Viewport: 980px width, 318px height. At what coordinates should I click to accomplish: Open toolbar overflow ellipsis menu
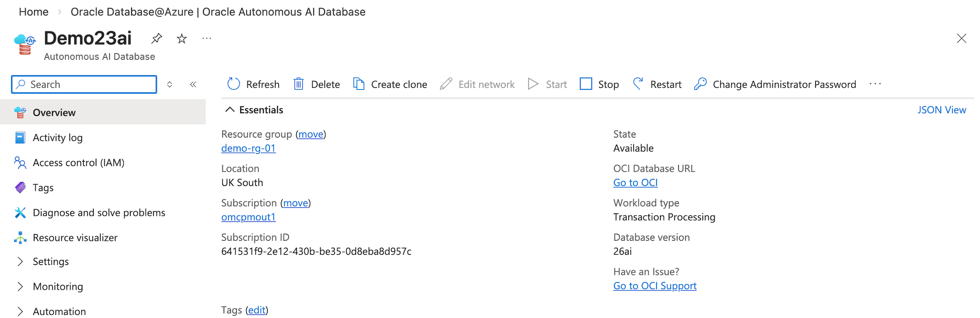[875, 84]
